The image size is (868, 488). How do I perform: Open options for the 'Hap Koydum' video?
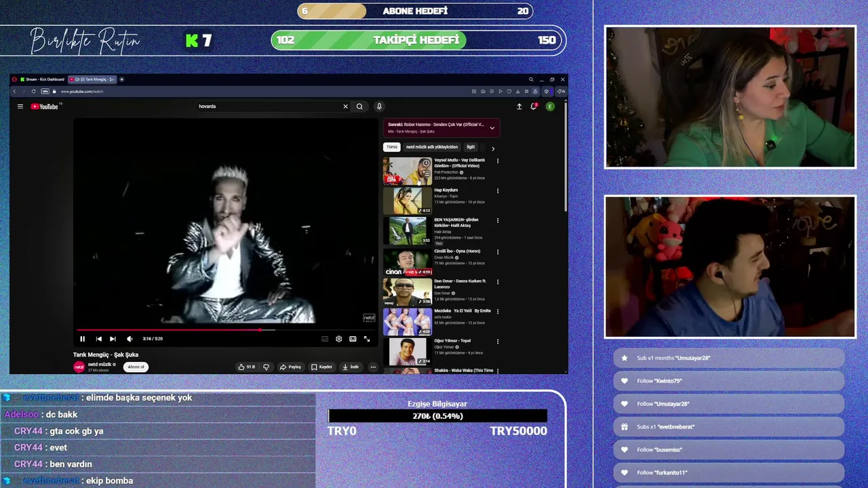tap(498, 191)
